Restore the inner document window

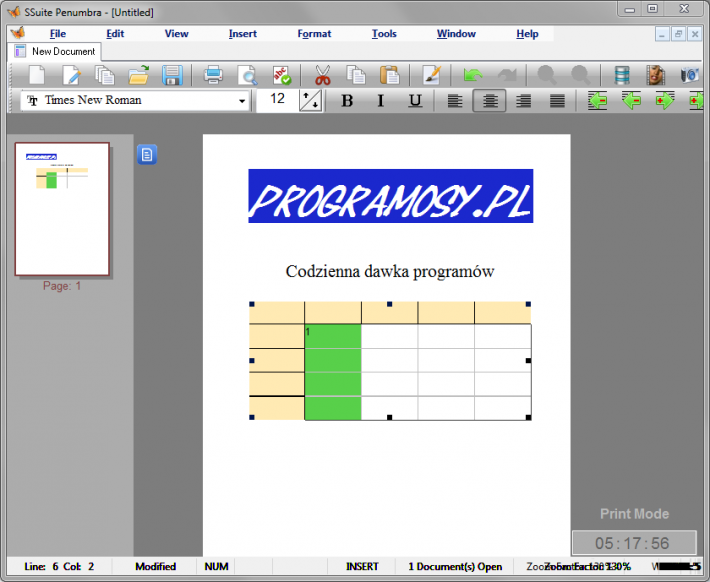click(678, 34)
